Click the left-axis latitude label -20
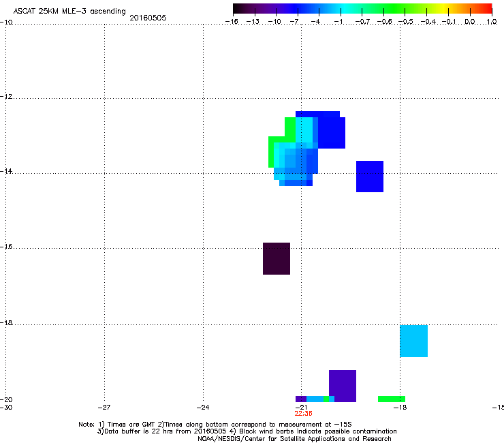 coord(6,399)
